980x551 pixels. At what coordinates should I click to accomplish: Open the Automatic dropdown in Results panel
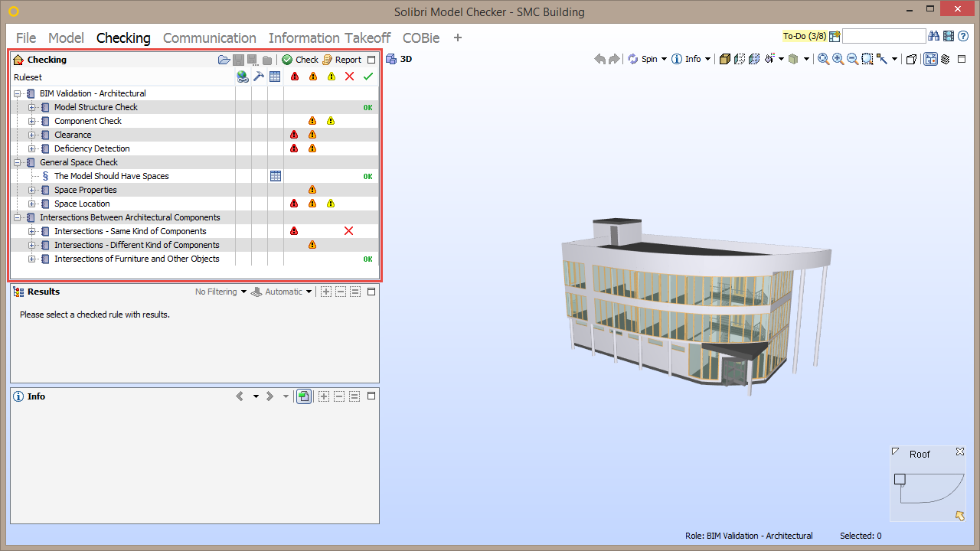point(285,292)
